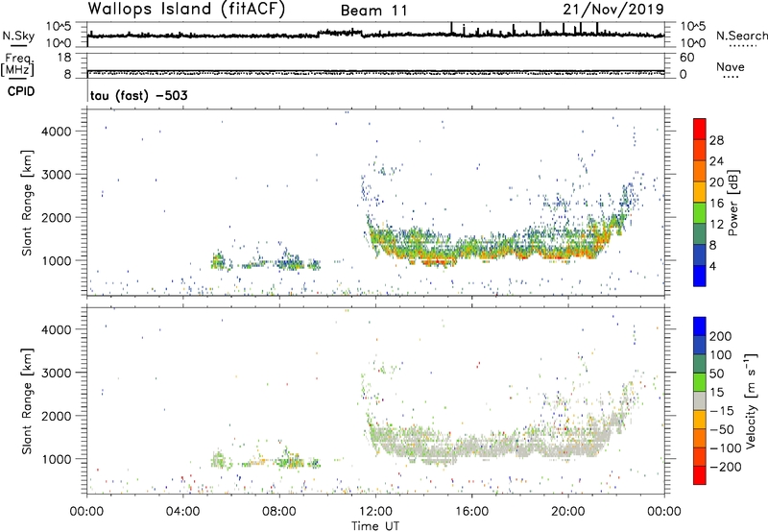Click the "16:00" time axis label
Screen dimensions: 768x532
pos(471,512)
